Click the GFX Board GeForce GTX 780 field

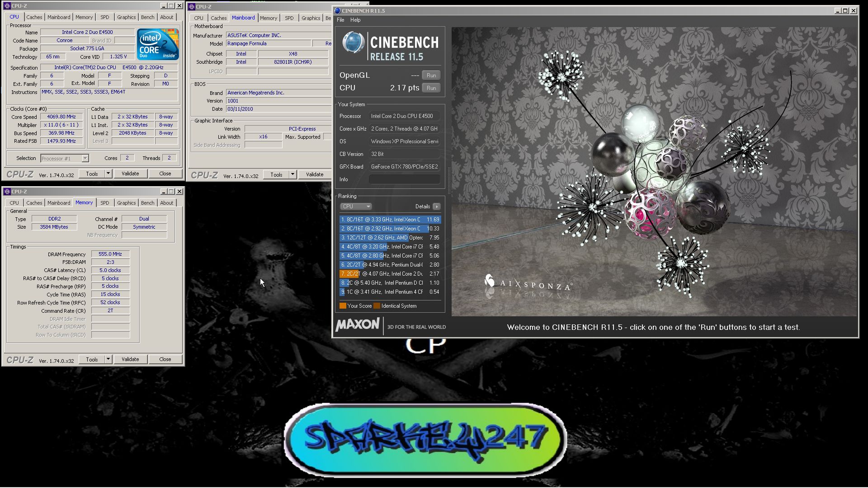tap(405, 167)
